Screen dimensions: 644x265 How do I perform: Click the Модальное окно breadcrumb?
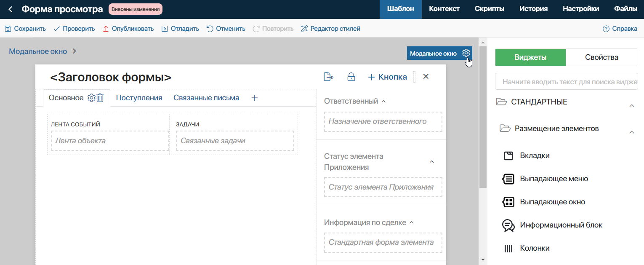tap(38, 51)
